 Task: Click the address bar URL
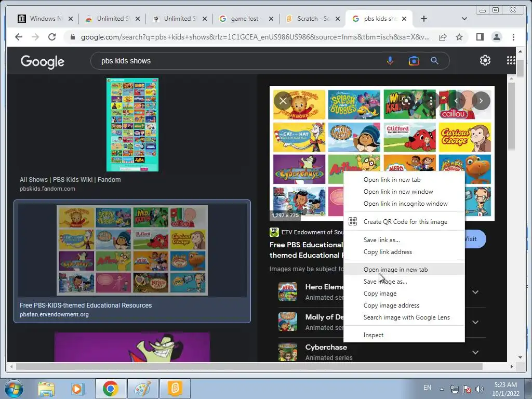[255, 37]
